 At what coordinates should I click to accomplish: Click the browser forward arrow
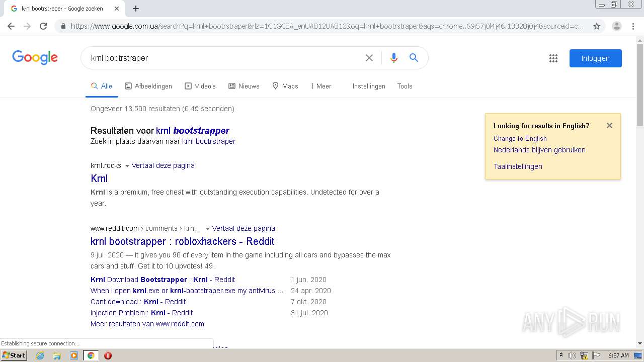tap(27, 26)
